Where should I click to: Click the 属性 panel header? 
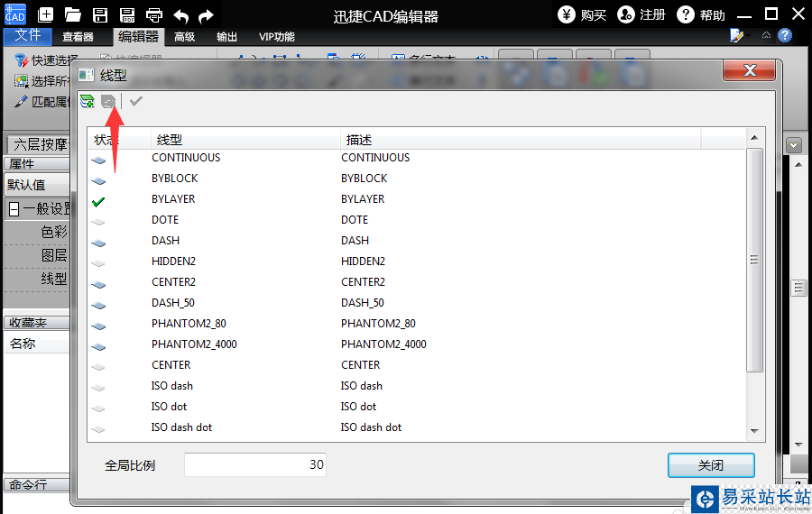pos(37,163)
